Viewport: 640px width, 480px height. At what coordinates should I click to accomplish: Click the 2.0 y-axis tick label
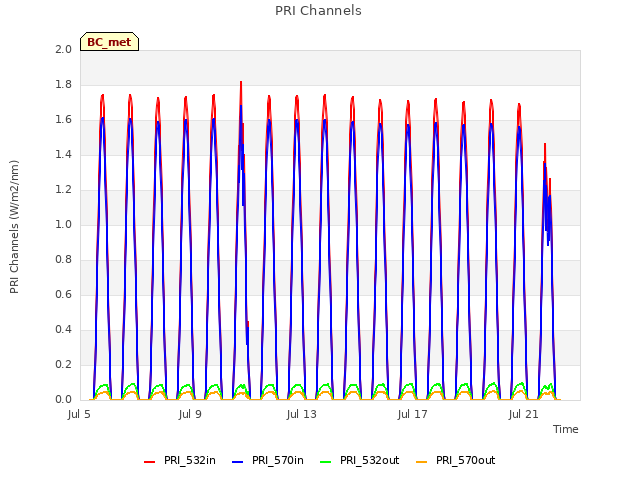(63, 49)
